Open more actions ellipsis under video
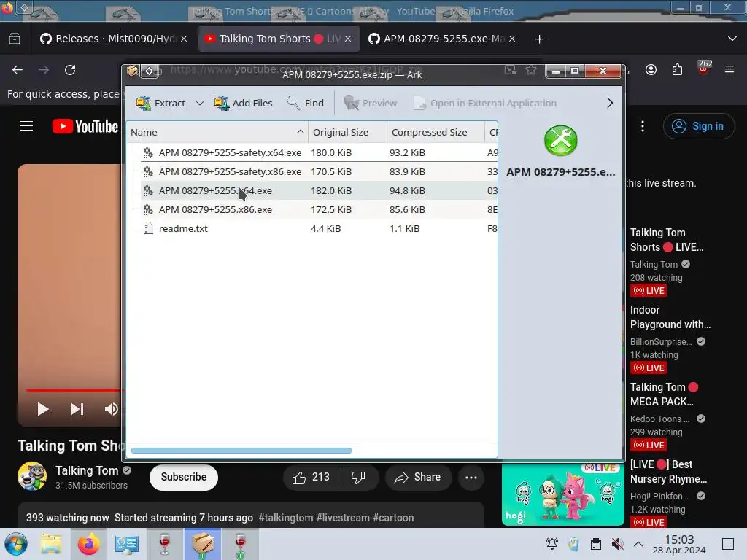The image size is (747, 560). click(471, 477)
